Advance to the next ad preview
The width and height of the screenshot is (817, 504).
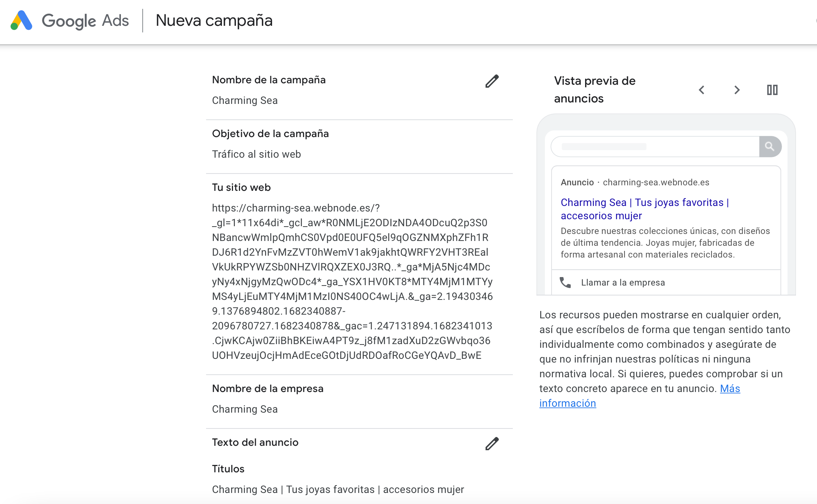pos(737,90)
